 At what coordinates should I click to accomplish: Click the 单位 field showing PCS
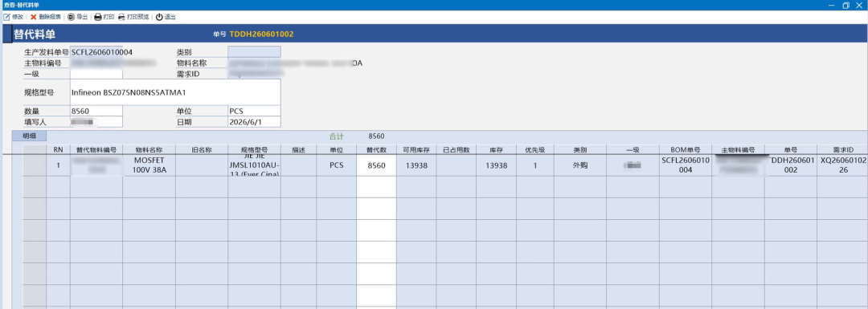[x=254, y=111]
